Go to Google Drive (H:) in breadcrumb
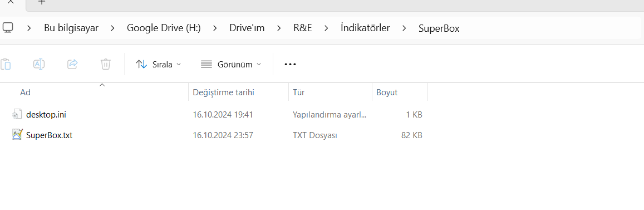644x210 pixels. 164,28
